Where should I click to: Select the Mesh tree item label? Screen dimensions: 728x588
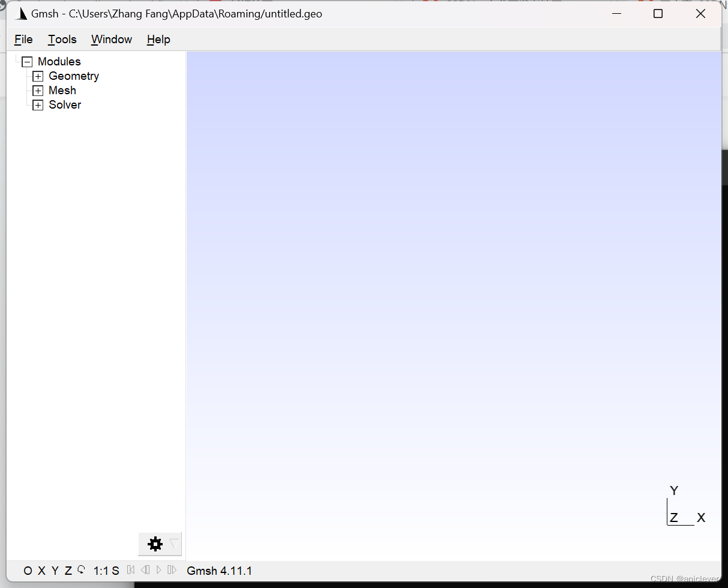pos(62,91)
